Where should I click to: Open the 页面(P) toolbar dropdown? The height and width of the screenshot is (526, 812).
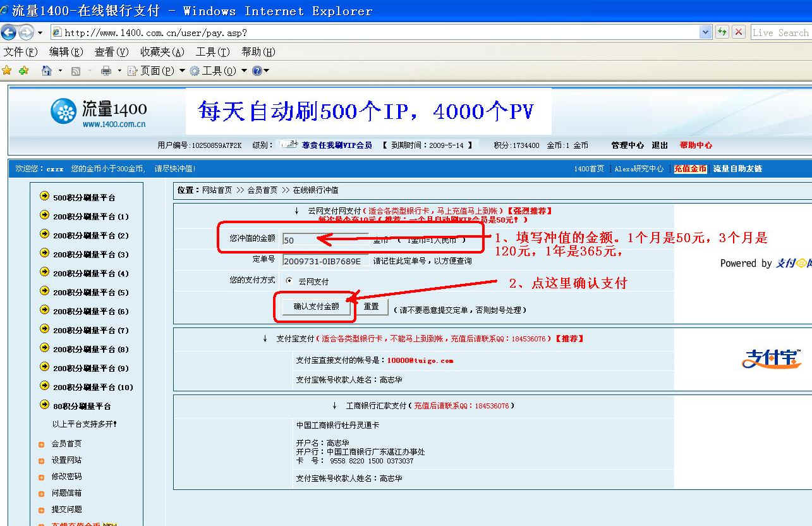click(157, 71)
